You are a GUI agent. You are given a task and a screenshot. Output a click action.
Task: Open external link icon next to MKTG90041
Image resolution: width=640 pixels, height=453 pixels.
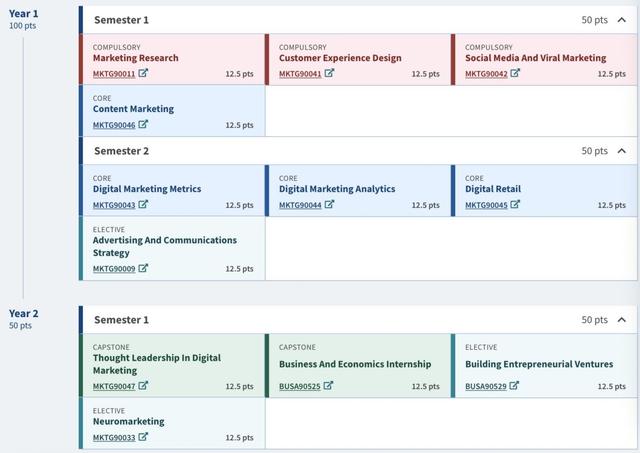329,73
